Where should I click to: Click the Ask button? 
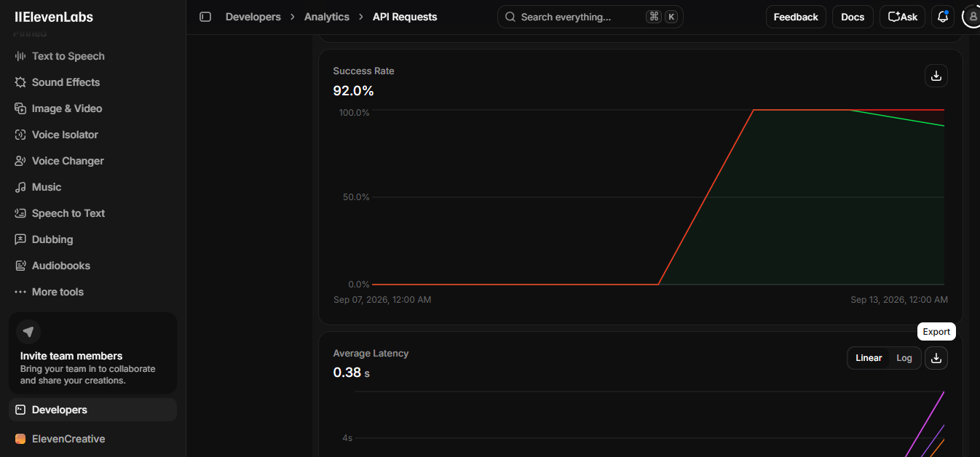point(903,17)
